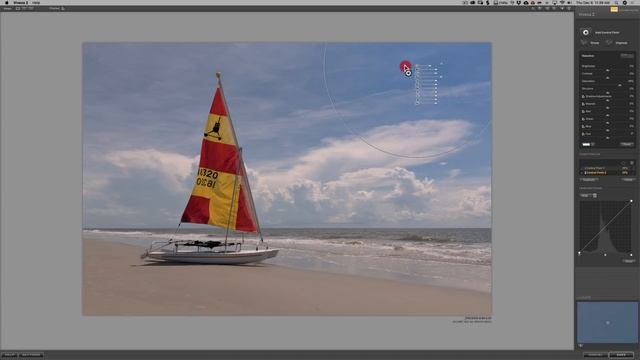Viewport: 640px width, 360px height.
Task: Click the top-right point of the curve
Action: [631, 201]
